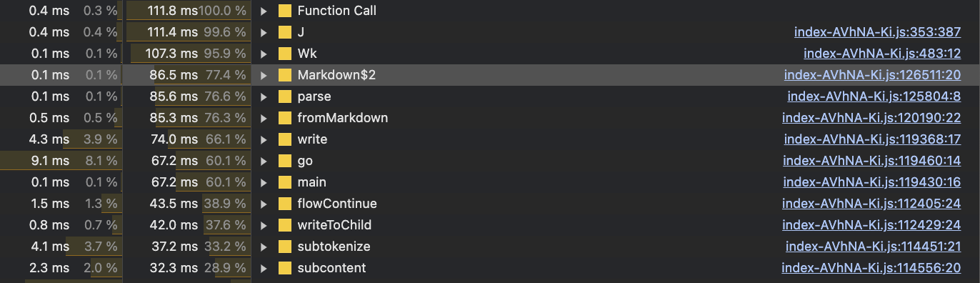Click the yellow square beside Wk
980x283 pixels.
[x=285, y=54]
